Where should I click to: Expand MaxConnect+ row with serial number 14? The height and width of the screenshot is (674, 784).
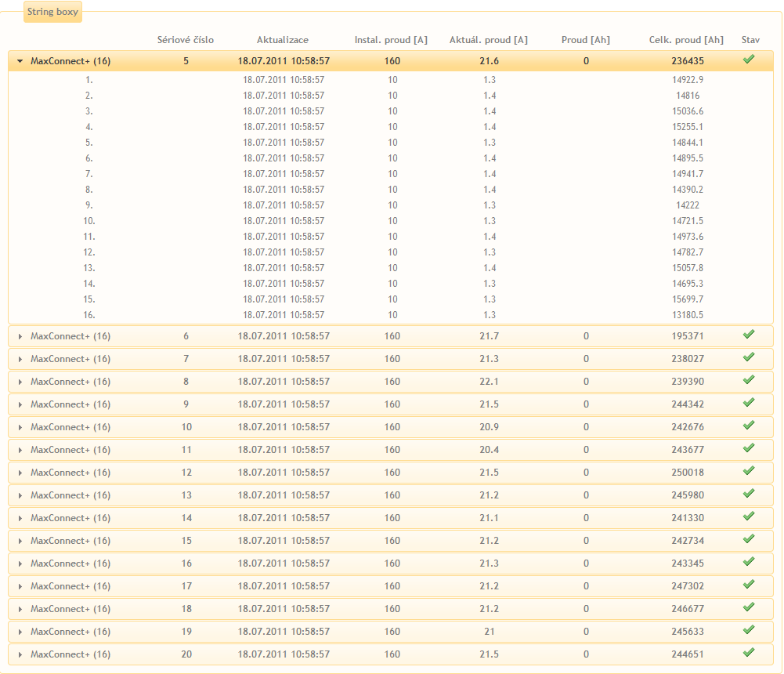point(20,518)
